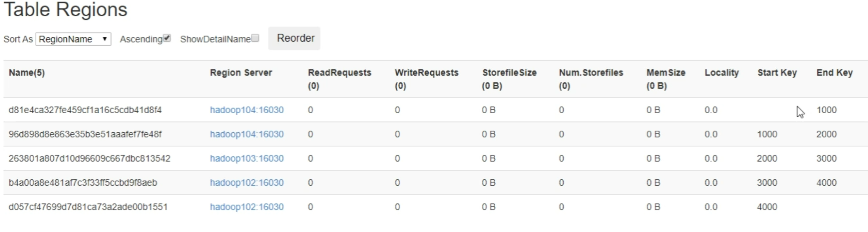The image size is (868, 232).
Task: Open hadoop104:16030 link in second row
Action: point(246,134)
